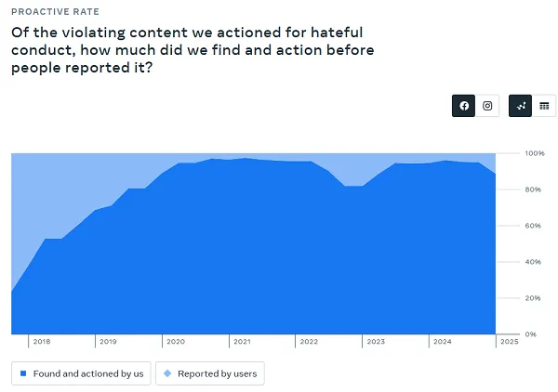
Task: Select the 2024 year on the axis
Action: 442,342
